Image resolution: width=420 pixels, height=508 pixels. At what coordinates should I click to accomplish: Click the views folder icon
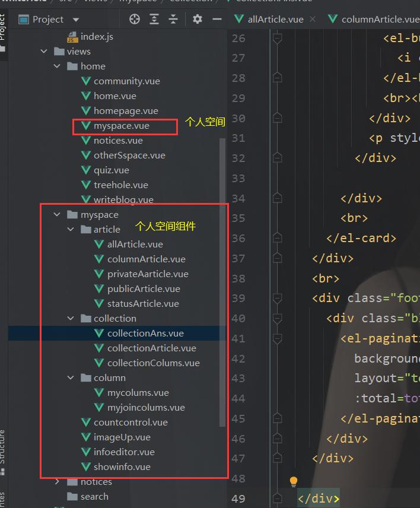[59, 51]
